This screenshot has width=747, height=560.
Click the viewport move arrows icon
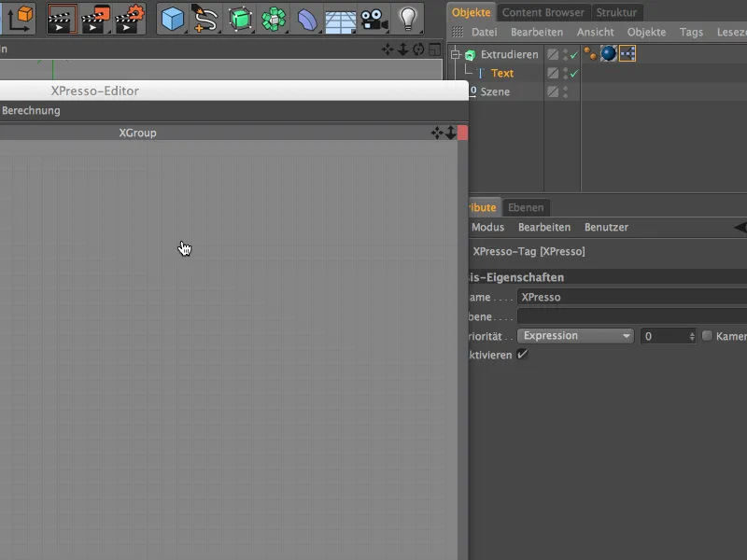[388, 49]
